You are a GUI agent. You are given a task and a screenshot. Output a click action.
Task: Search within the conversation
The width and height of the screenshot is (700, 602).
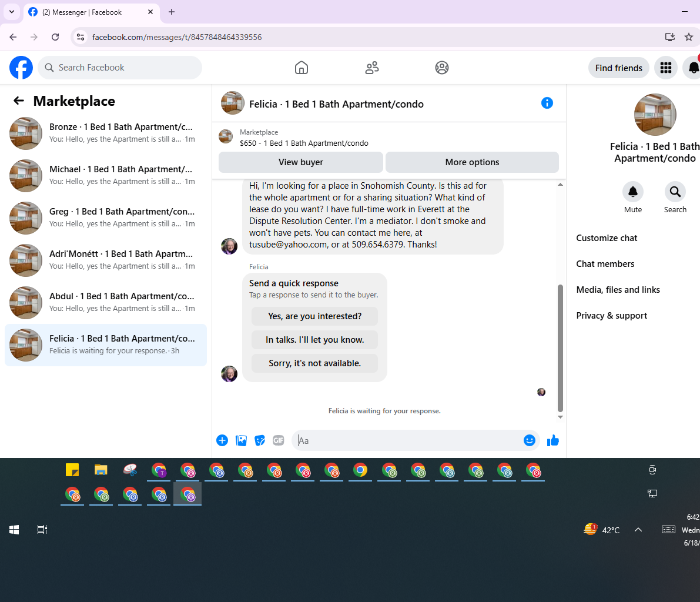click(675, 192)
